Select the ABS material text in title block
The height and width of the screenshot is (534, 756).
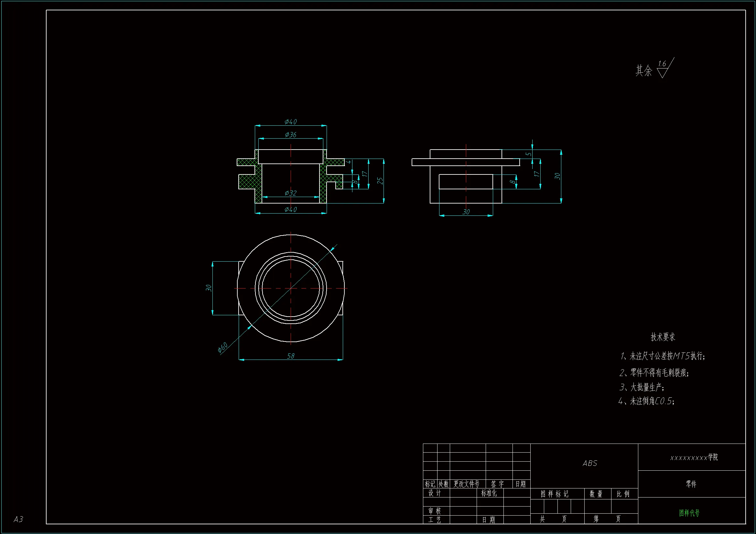click(x=590, y=464)
